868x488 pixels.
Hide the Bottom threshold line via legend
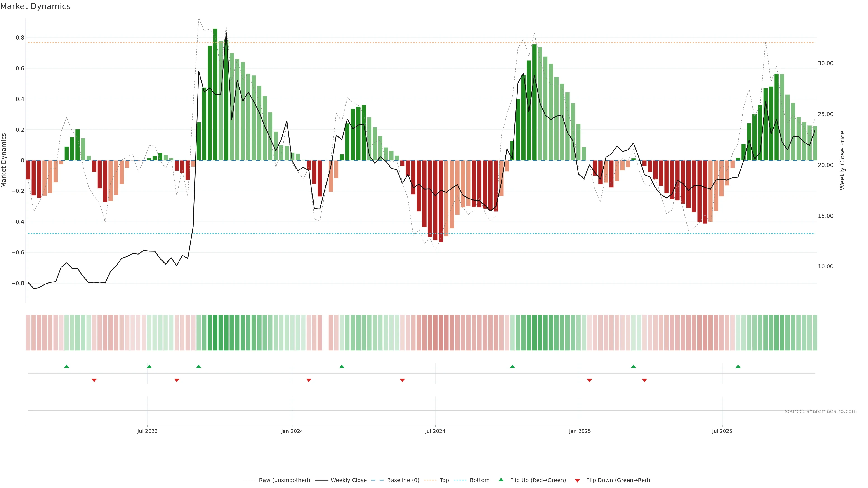[x=479, y=480]
